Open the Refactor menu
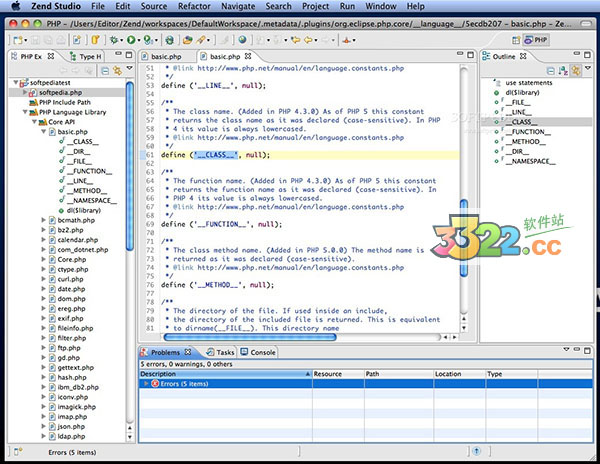This screenshot has width=600, height=464. (194, 6)
